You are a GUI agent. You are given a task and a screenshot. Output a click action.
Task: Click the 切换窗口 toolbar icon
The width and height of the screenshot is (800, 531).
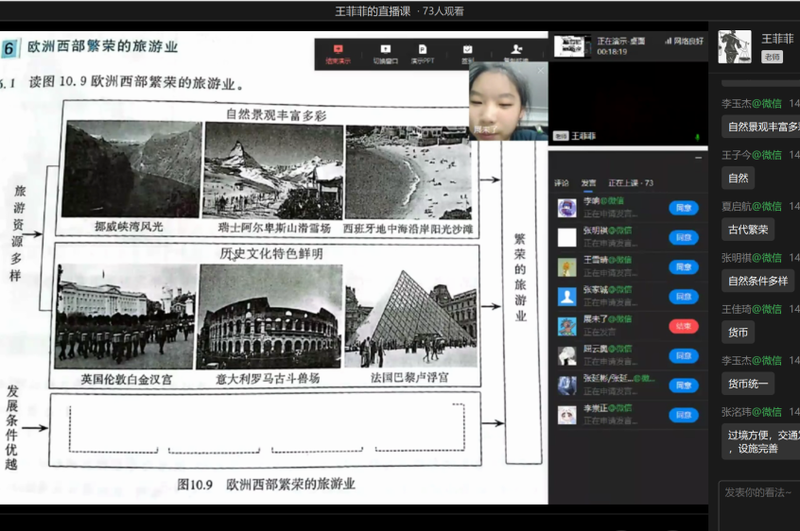[386, 49]
